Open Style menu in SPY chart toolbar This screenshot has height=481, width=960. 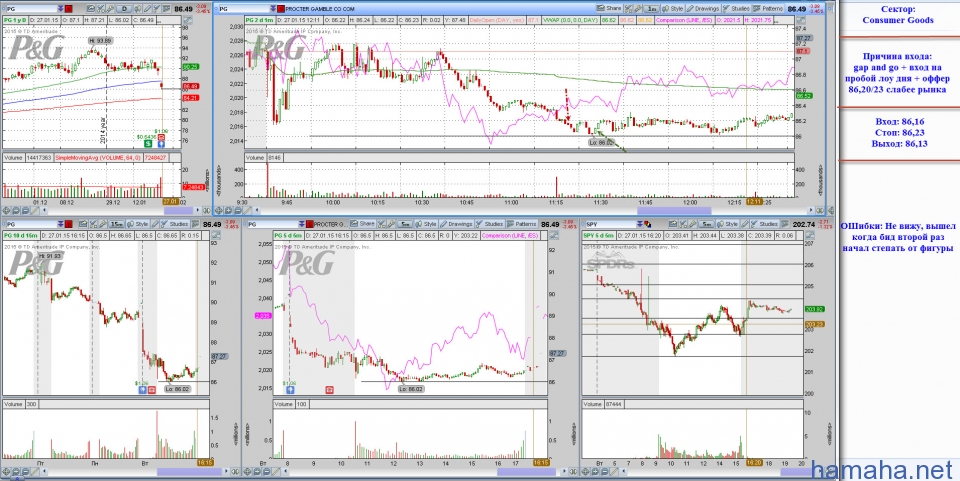[x=728, y=224]
